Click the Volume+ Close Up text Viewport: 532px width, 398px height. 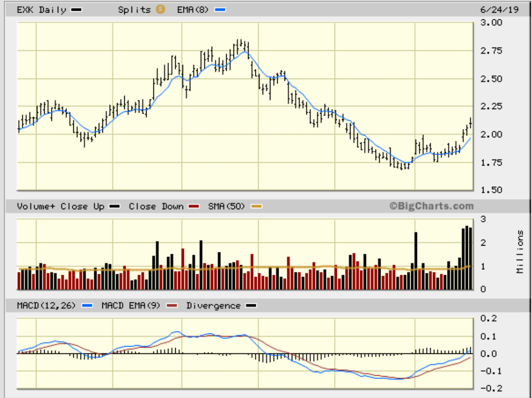click(x=60, y=206)
